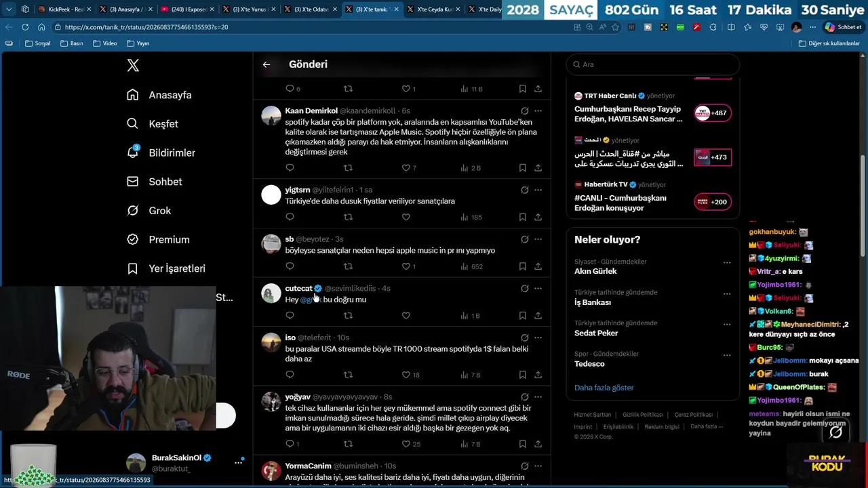
Task: Open Kaan Demirkol's profile avatar
Action: click(x=271, y=115)
